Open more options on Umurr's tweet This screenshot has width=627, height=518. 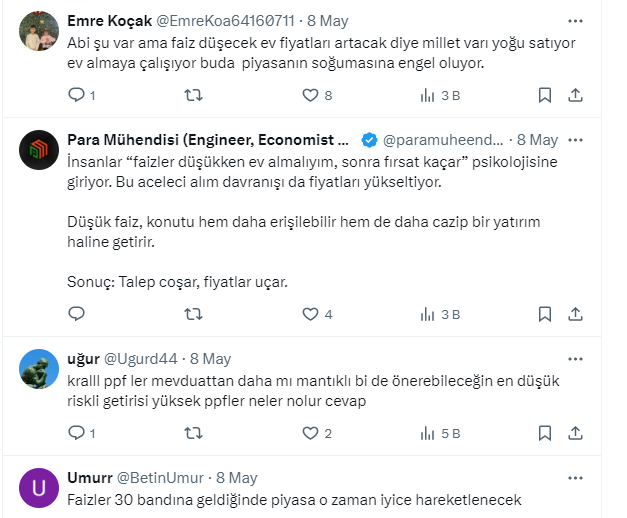pos(575,478)
